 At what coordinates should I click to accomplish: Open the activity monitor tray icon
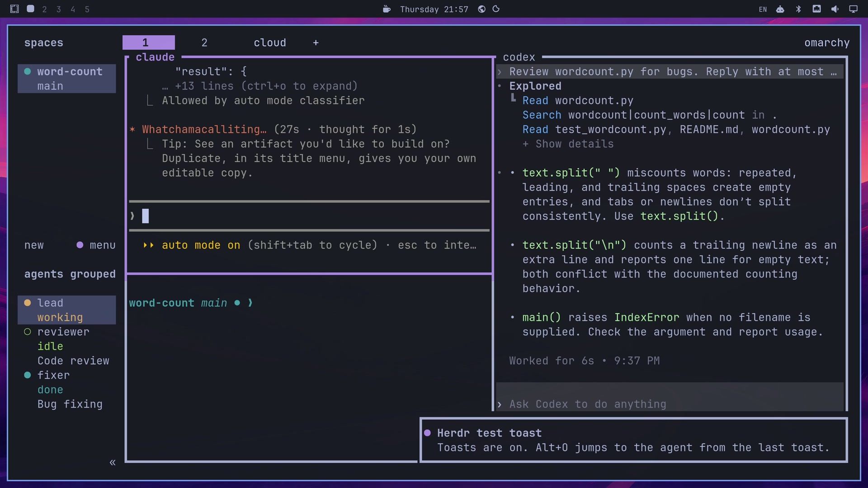click(816, 9)
